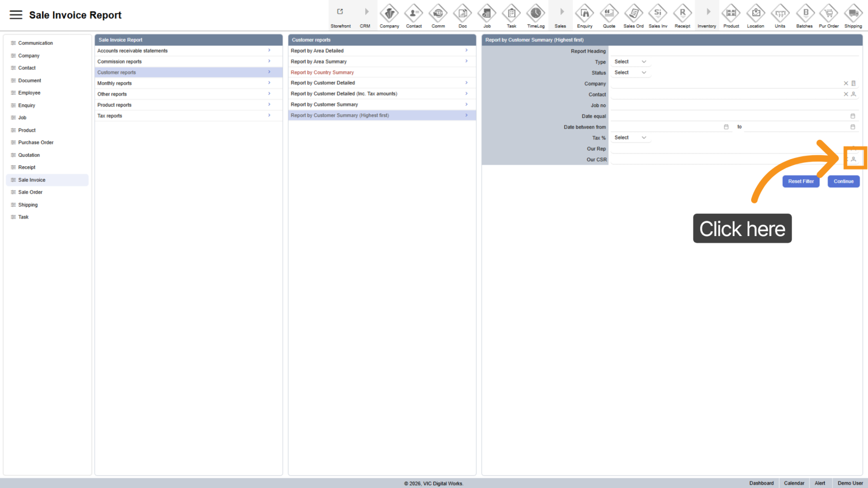The height and width of the screenshot is (488, 868).
Task: Click the Report Heading input field
Action: click(734, 51)
